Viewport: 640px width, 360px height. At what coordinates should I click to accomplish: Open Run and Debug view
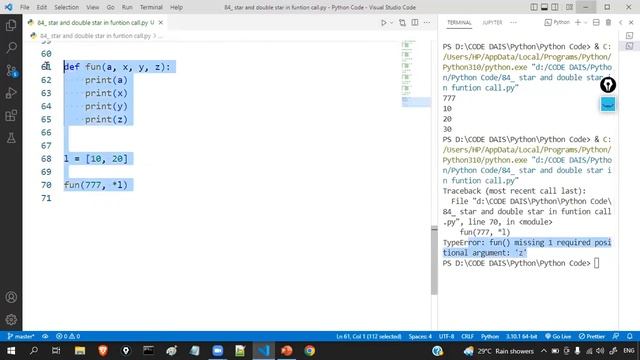click(11, 93)
